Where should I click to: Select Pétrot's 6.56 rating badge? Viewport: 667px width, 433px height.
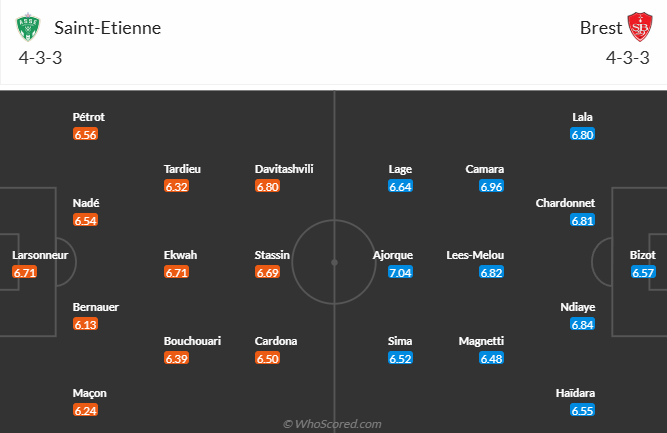(x=85, y=134)
